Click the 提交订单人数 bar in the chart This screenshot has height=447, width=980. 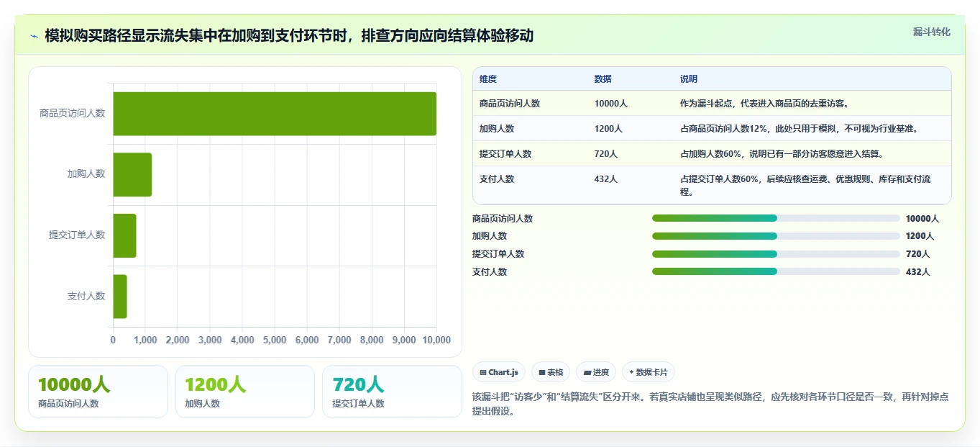point(124,235)
